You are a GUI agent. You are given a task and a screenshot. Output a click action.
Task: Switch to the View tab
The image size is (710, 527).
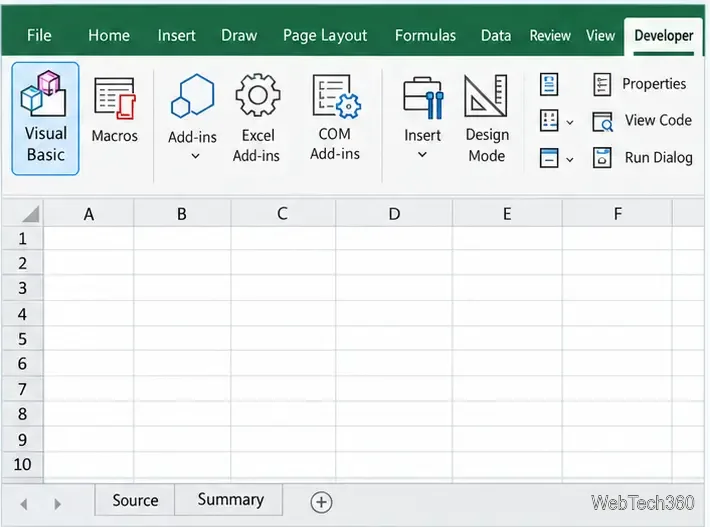tap(600, 35)
